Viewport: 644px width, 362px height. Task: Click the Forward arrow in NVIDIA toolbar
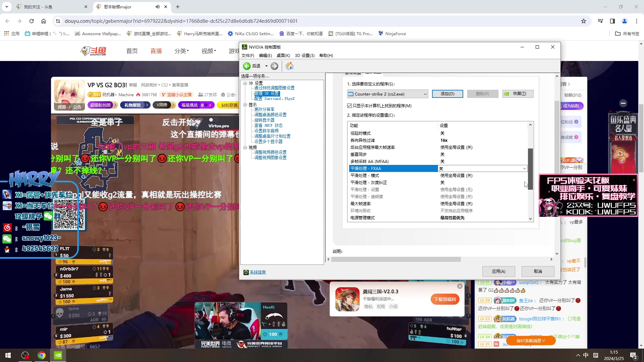click(x=274, y=66)
